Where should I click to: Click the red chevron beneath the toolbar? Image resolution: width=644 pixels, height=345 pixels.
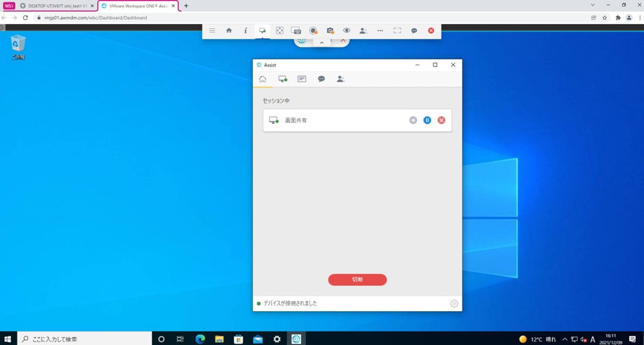click(x=343, y=41)
